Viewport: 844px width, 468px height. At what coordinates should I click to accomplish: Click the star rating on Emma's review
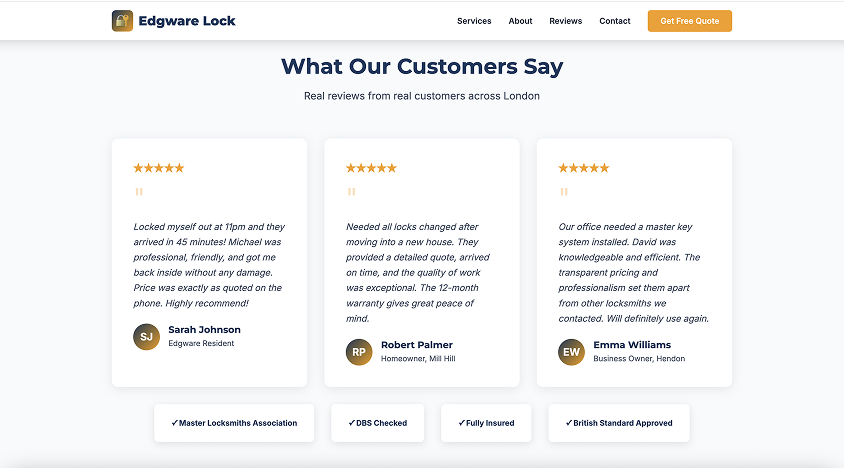(x=583, y=168)
